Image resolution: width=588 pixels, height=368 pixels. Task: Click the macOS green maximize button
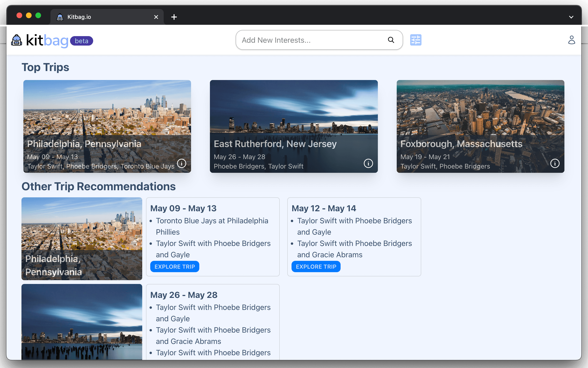point(38,16)
